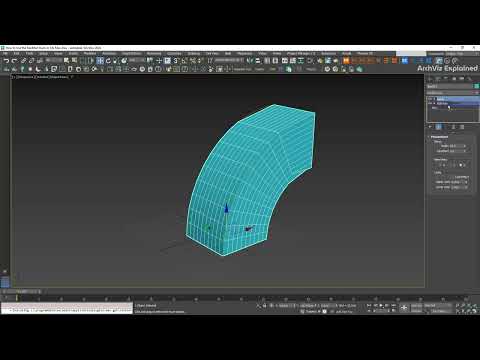The width and height of the screenshot is (480, 360).
Task: Open the Edit menu
Action: click(x=17, y=53)
